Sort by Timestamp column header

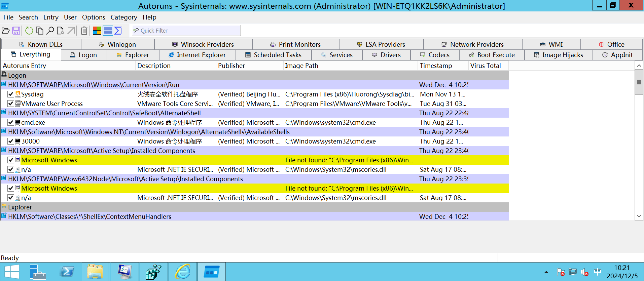point(443,66)
